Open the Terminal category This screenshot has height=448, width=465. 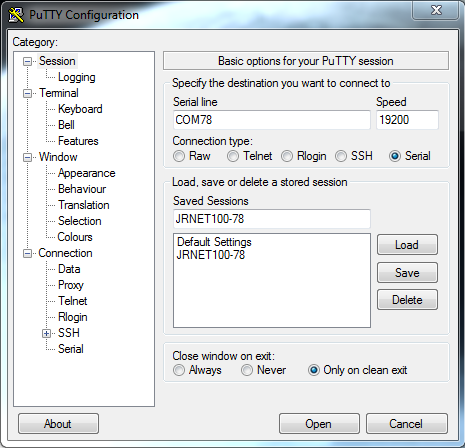(59, 93)
